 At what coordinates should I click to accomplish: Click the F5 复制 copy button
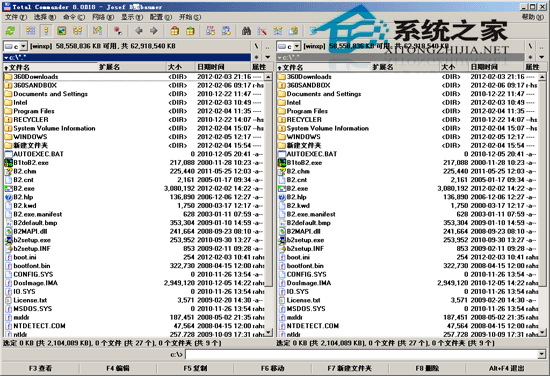click(195, 368)
